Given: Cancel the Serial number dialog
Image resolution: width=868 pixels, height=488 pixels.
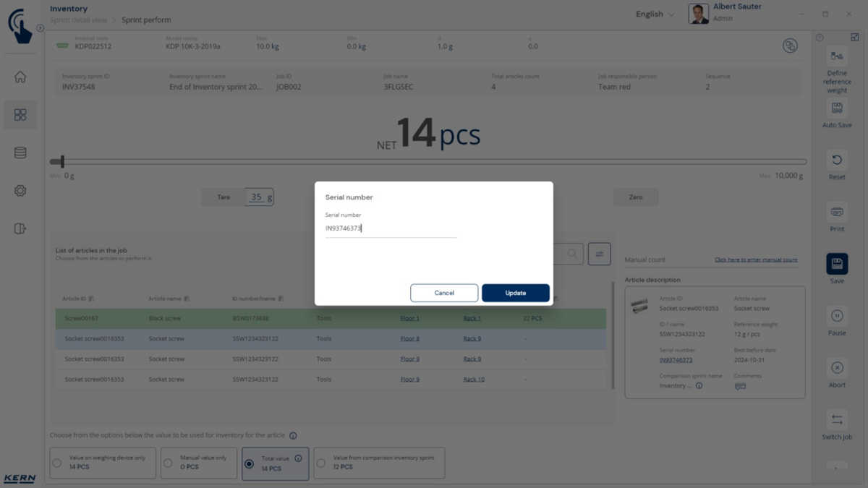Looking at the screenshot, I should 444,293.
